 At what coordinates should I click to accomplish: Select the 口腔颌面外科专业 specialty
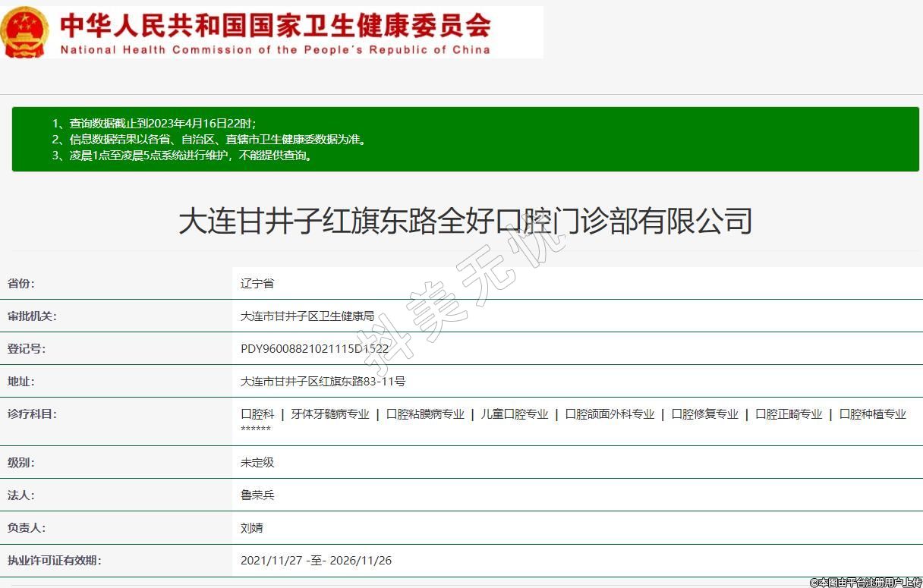coord(610,414)
